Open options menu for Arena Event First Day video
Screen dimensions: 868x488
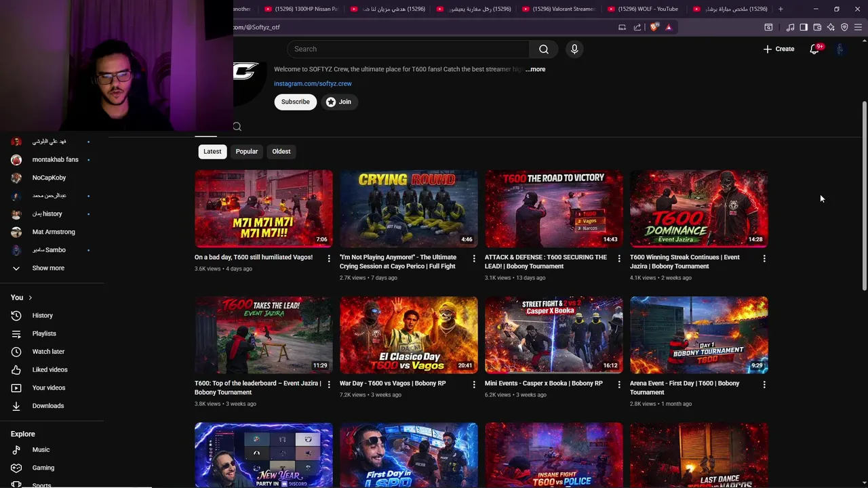coord(764,384)
